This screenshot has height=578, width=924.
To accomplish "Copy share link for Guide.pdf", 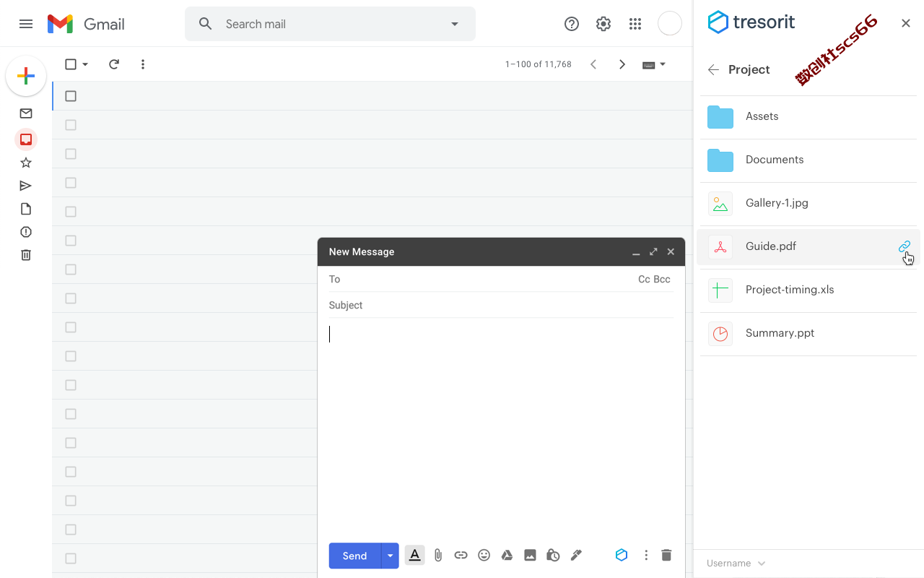I will tap(905, 246).
